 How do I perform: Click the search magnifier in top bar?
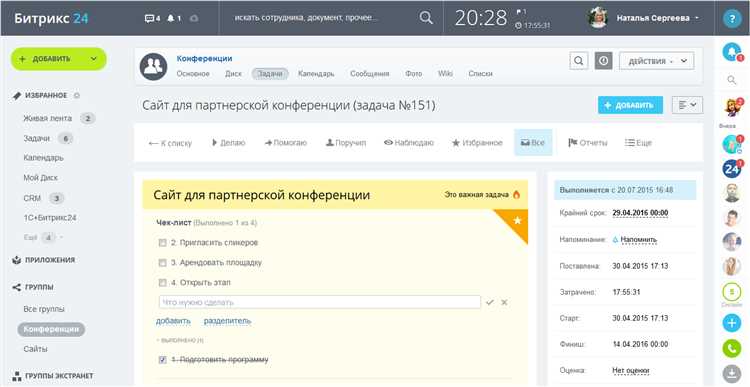(x=426, y=18)
